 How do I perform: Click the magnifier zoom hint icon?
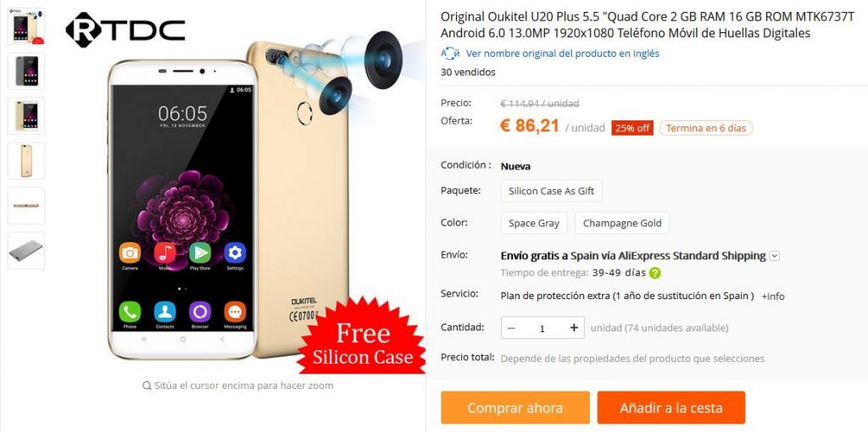pyautogui.click(x=147, y=386)
